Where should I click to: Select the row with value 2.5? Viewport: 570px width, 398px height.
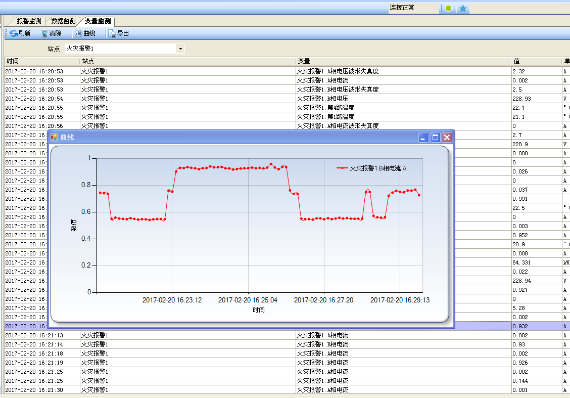click(x=287, y=89)
